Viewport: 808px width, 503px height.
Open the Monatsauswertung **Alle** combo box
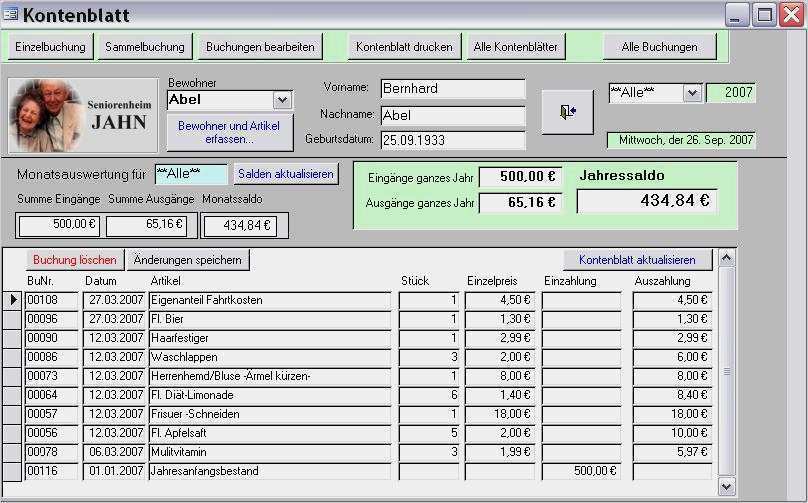tap(191, 174)
